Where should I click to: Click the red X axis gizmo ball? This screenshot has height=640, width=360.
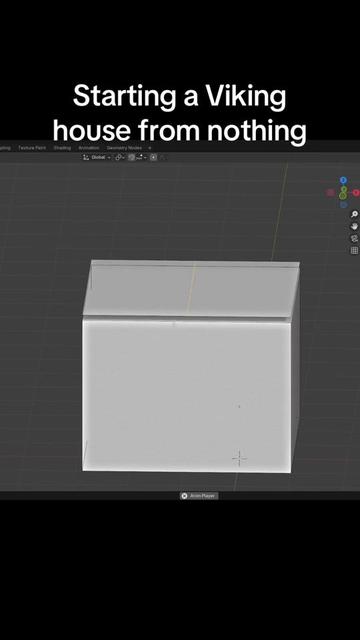point(356,193)
